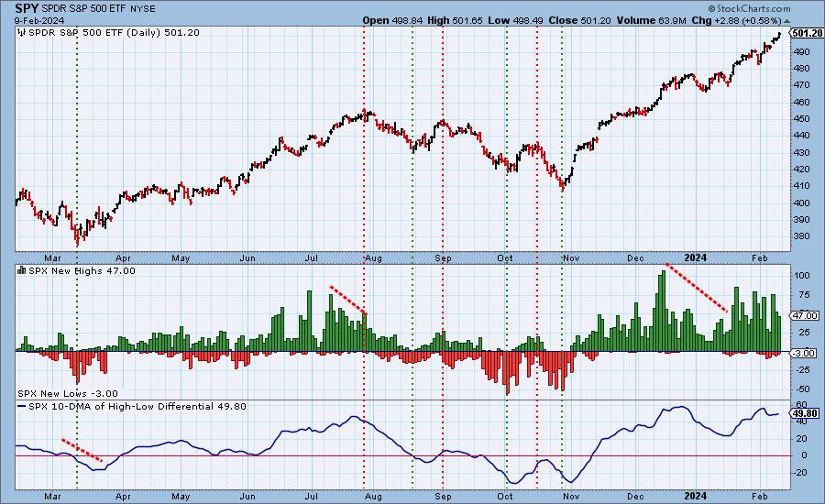The width and height of the screenshot is (825, 504).
Task: Click the 450 price axis label
Action: pos(802,118)
